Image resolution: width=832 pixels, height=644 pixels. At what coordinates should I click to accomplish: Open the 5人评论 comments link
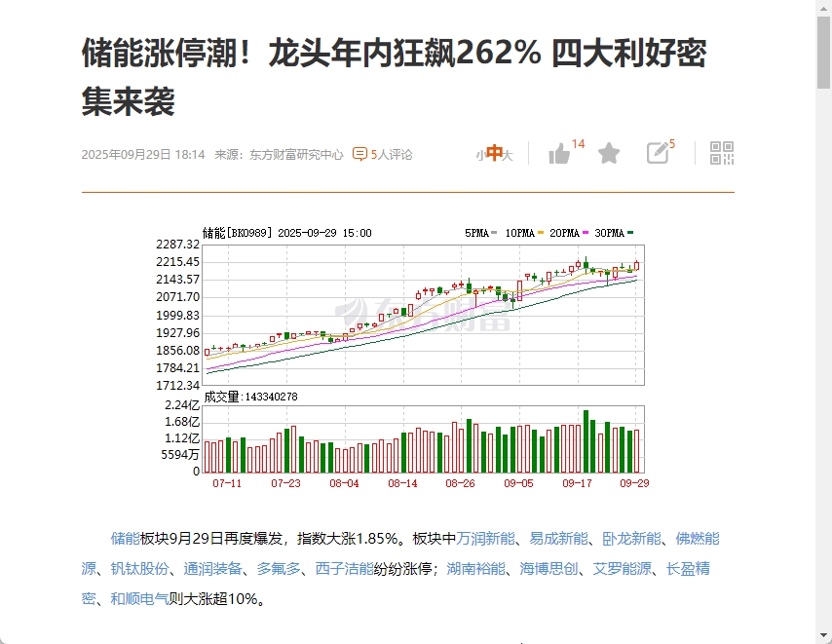click(391, 154)
